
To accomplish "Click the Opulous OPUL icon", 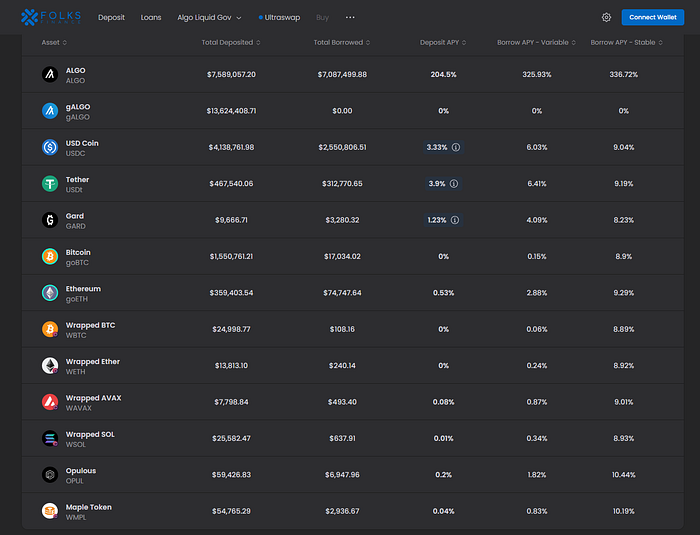I will [50, 475].
